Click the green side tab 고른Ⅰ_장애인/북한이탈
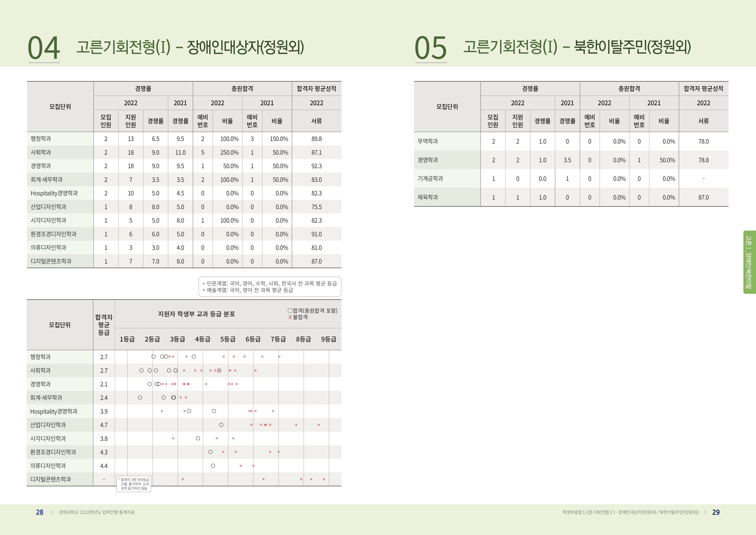 click(x=749, y=262)
